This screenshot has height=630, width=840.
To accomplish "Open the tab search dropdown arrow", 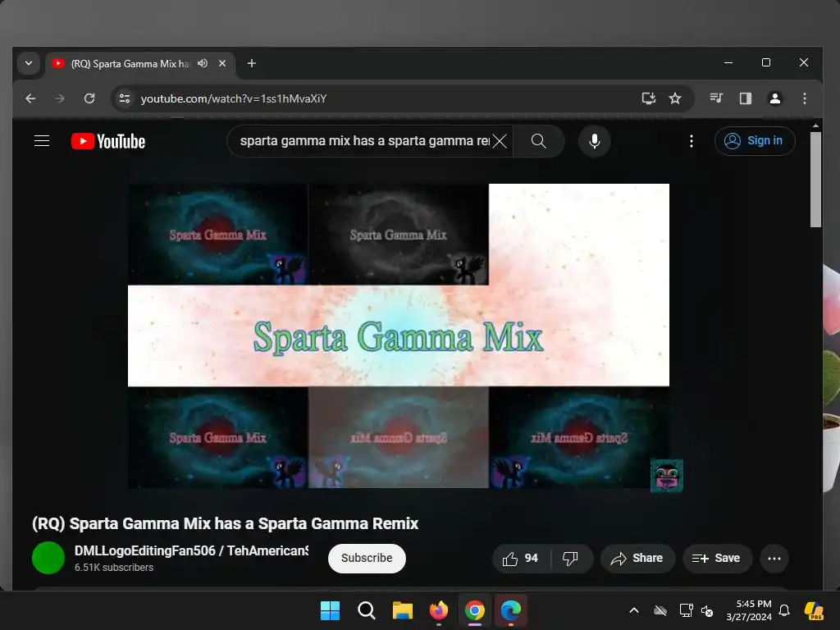I will pyautogui.click(x=29, y=63).
